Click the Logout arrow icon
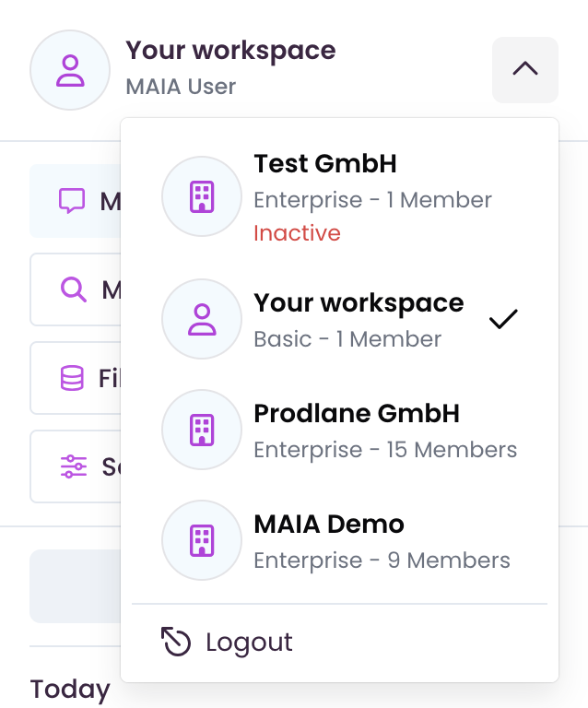Screen dimensions: 588x708 175,642
